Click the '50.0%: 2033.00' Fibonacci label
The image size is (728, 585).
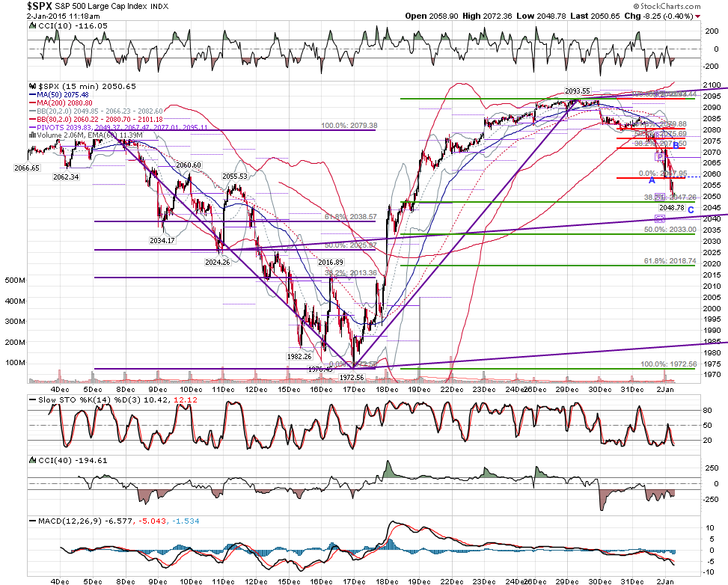click(670, 230)
